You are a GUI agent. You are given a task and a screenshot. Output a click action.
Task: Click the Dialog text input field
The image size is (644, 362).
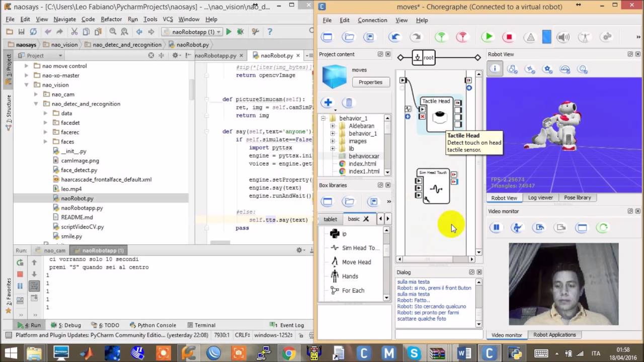(438, 334)
